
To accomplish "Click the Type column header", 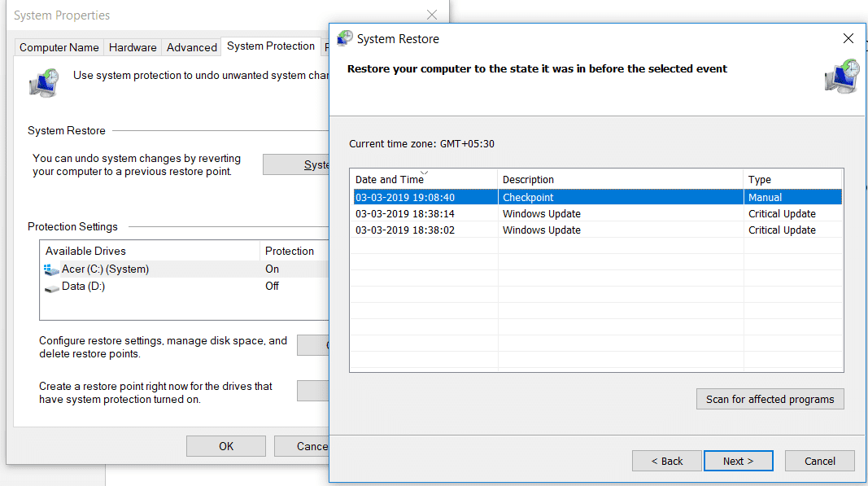I will pyautogui.click(x=792, y=179).
